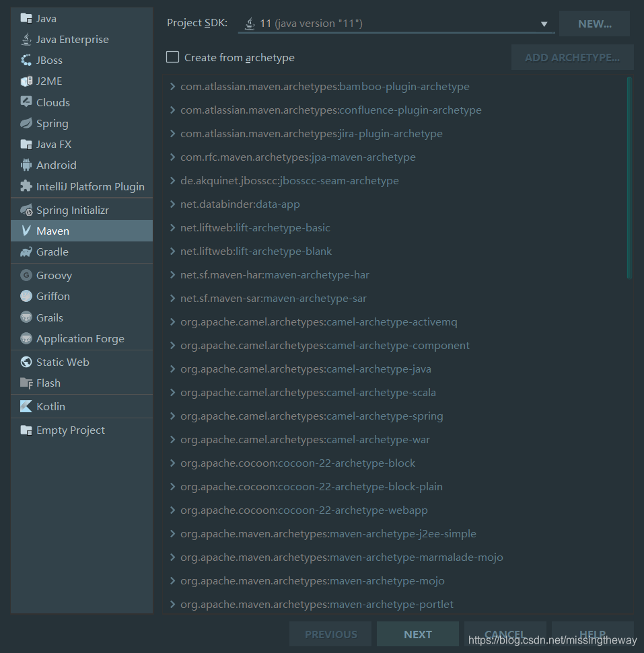Click the Static Web globe icon
644x653 pixels.
pyautogui.click(x=26, y=362)
